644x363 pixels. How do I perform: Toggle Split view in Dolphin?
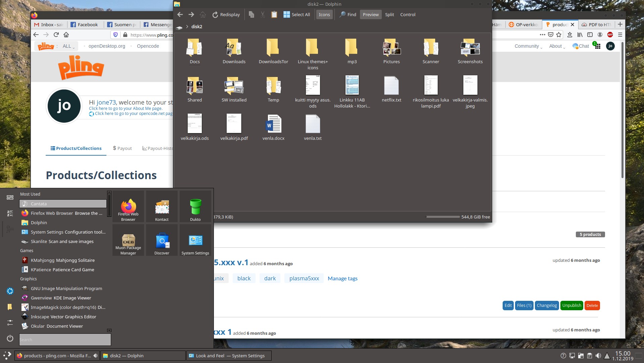click(389, 14)
